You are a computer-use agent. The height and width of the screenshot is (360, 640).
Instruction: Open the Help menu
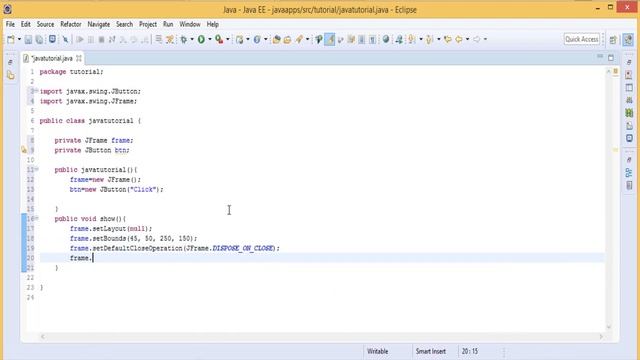pos(213,24)
